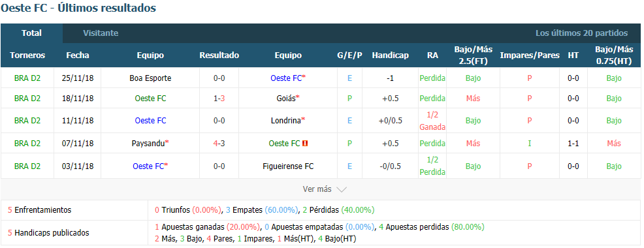The height and width of the screenshot is (248, 644).
Task: Click the G/E/P column header
Action: pos(349,55)
